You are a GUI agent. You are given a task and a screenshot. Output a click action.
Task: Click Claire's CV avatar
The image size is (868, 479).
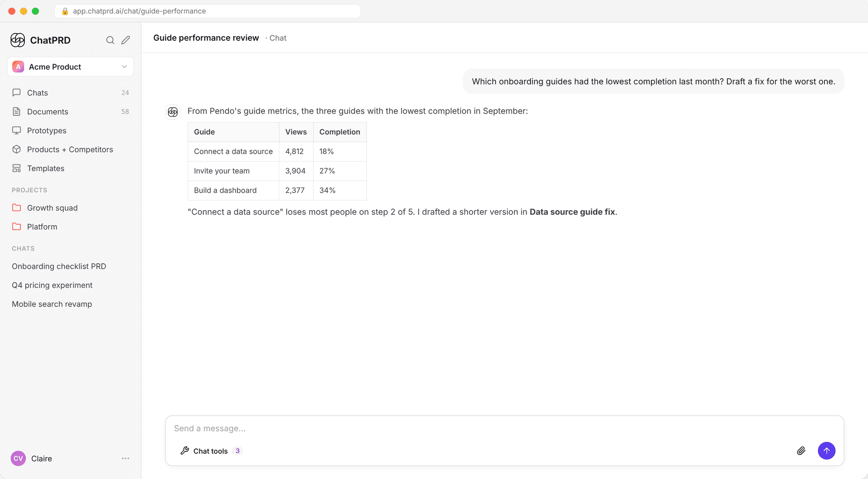[18, 459]
